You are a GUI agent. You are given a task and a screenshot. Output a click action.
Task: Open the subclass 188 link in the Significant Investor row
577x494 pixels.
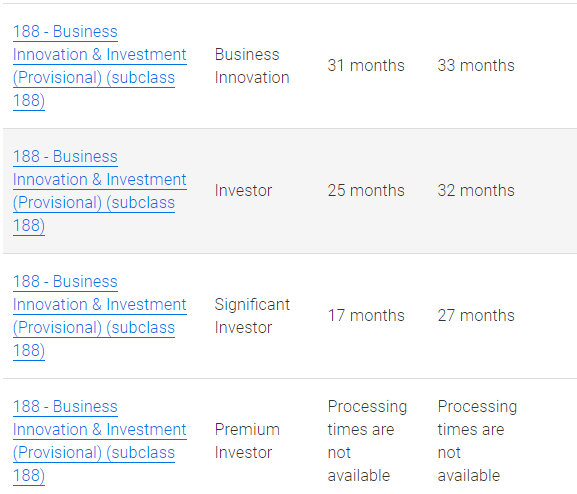100,316
